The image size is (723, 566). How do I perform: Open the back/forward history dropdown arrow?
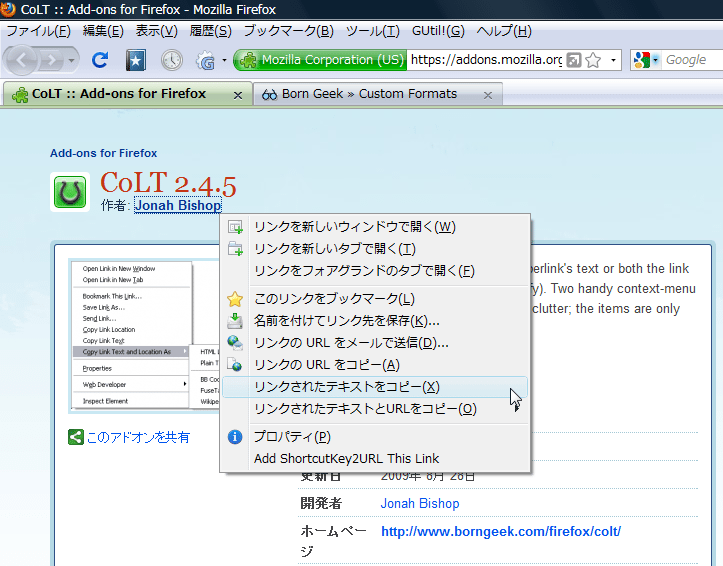(x=71, y=60)
